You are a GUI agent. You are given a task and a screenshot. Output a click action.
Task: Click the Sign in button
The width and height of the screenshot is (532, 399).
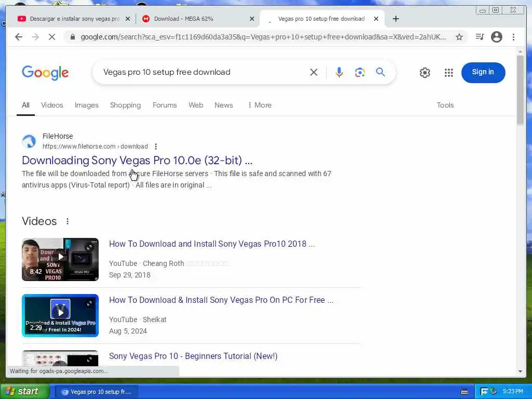click(x=483, y=72)
